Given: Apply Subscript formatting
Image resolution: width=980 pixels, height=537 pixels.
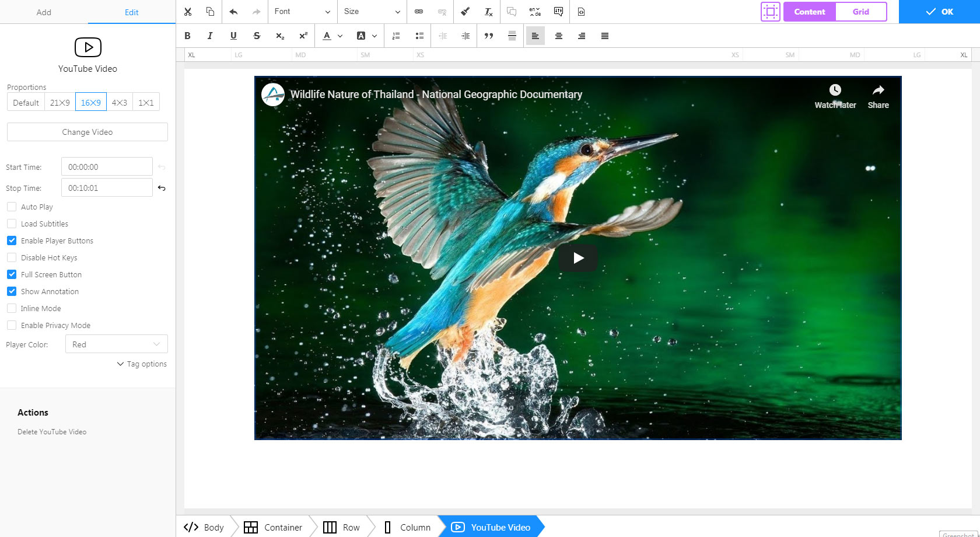Looking at the screenshot, I should (280, 36).
